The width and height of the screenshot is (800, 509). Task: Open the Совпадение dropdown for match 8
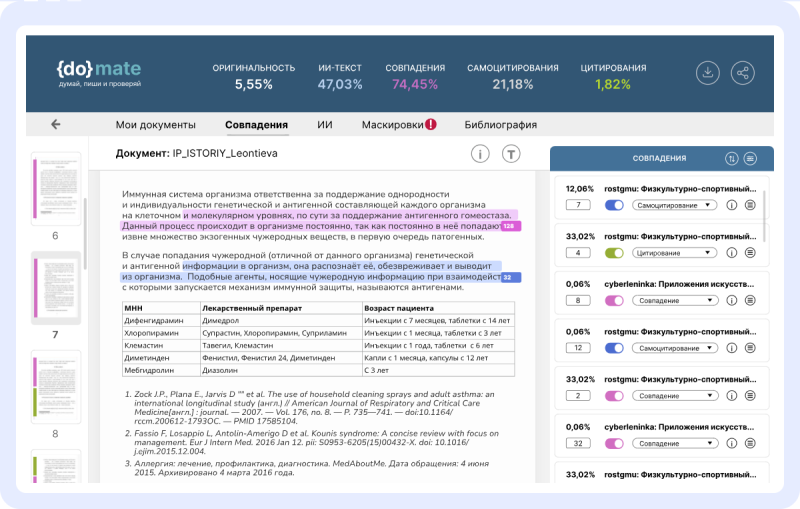674,300
